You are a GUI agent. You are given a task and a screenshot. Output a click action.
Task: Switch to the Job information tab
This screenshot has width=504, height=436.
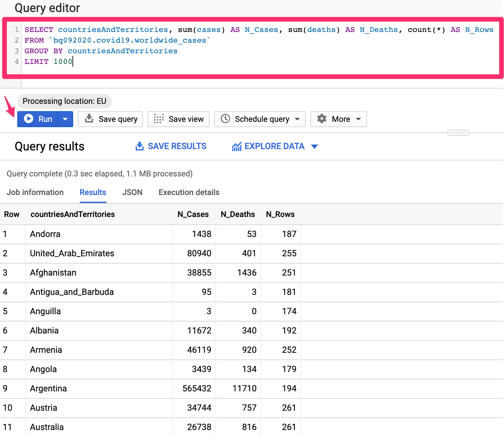pos(35,192)
